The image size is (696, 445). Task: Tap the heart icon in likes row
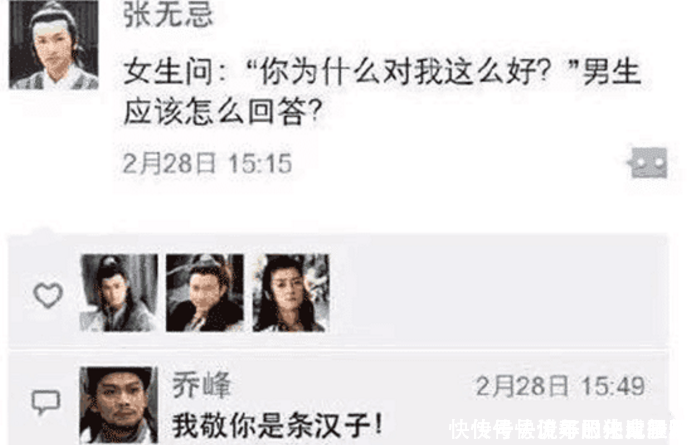click(48, 295)
